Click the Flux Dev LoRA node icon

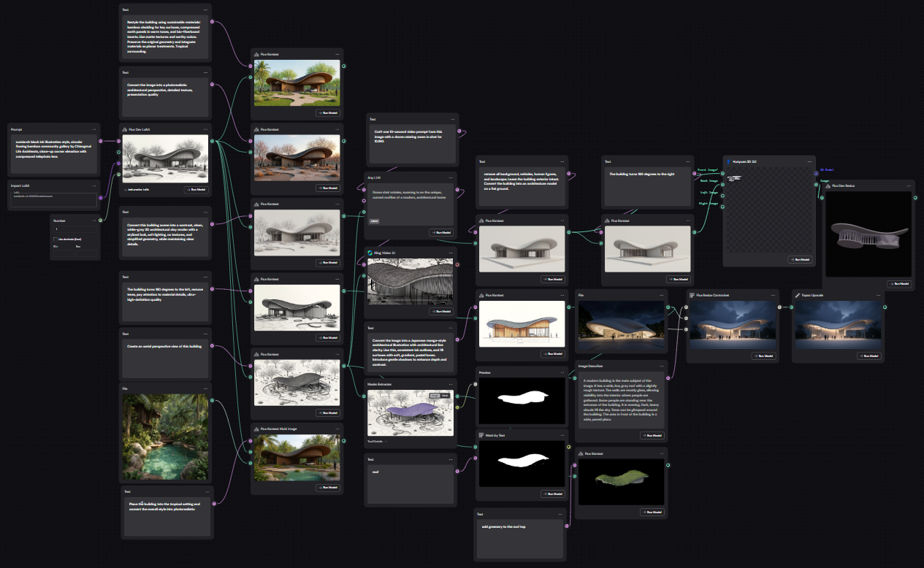pyautogui.click(x=123, y=129)
